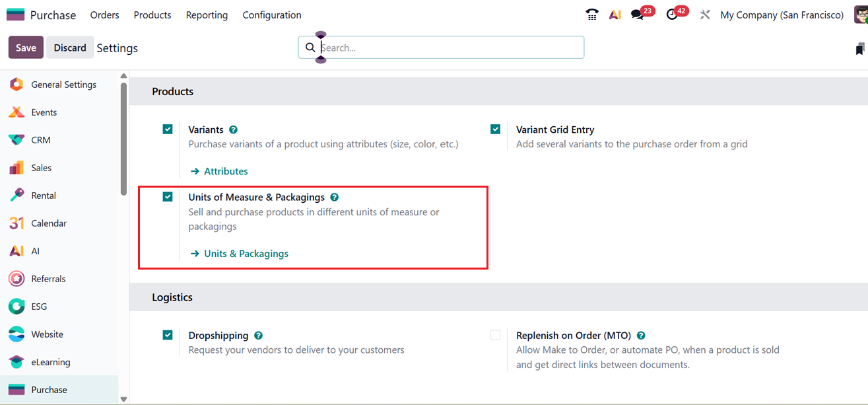Disable the Variants checkbox
Screen dimensions: 868x405
click(168, 129)
